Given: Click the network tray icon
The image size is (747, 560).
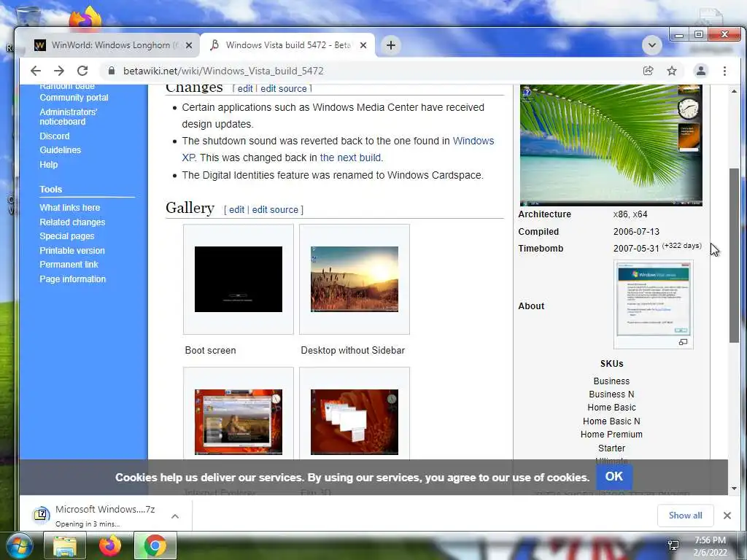Looking at the screenshot, I should coord(673,545).
